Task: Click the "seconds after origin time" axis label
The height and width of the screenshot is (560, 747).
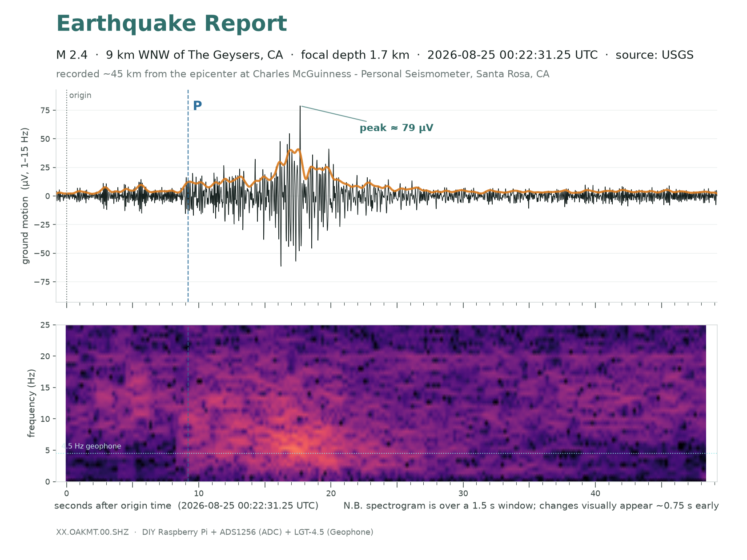Action: click(186, 506)
